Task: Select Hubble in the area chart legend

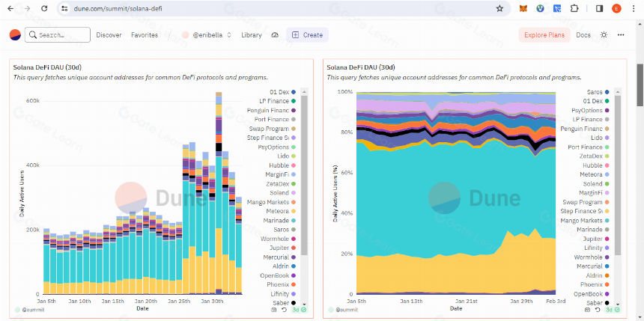Action: click(x=597, y=165)
